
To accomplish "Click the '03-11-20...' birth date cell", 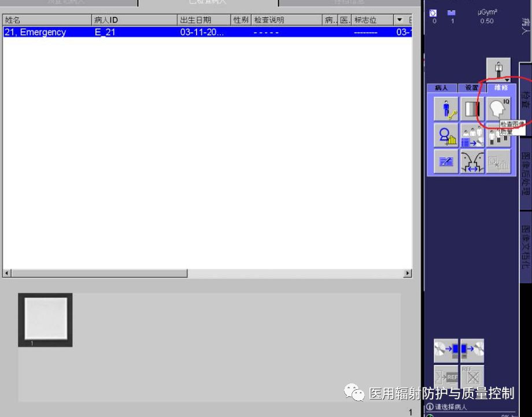I will 202,32.
